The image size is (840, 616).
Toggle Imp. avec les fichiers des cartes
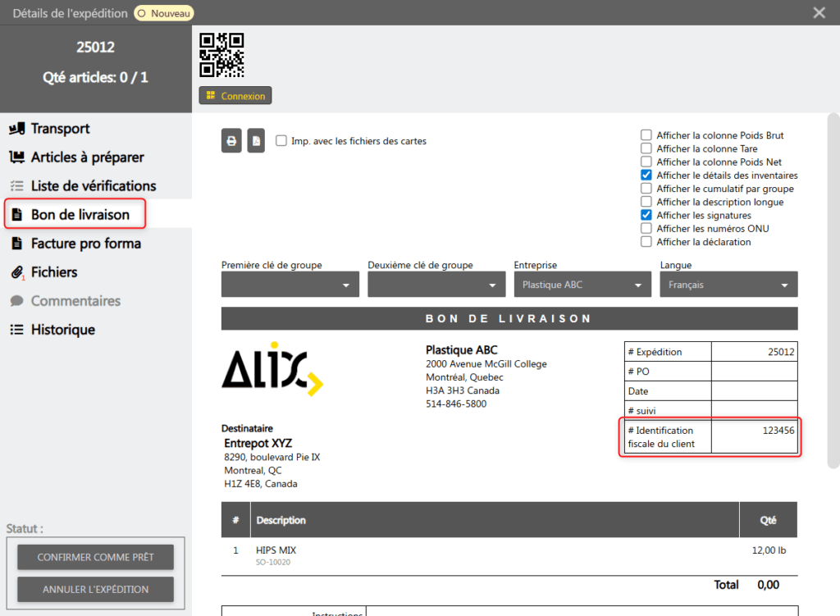[281, 141]
